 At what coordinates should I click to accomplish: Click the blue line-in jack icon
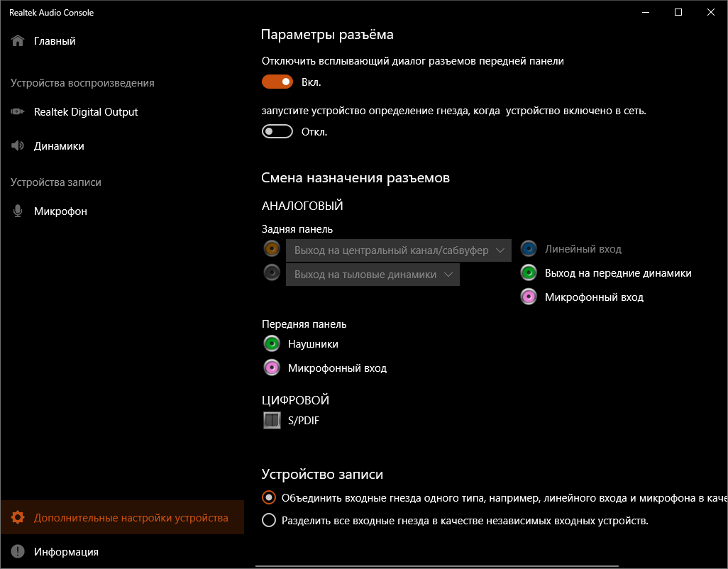528,249
